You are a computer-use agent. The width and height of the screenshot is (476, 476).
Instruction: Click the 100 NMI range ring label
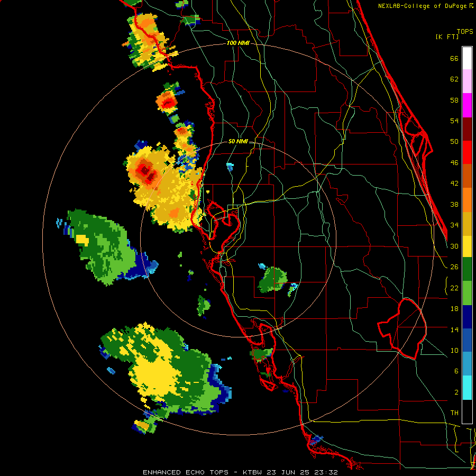(x=238, y=43)
